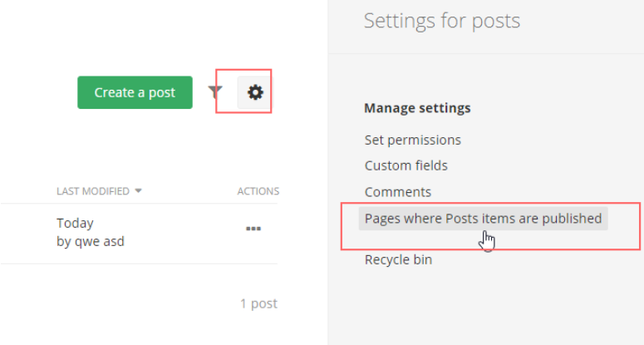644x345 pixels.
Task: Open Comments setting
Action: tap(397, 192)
